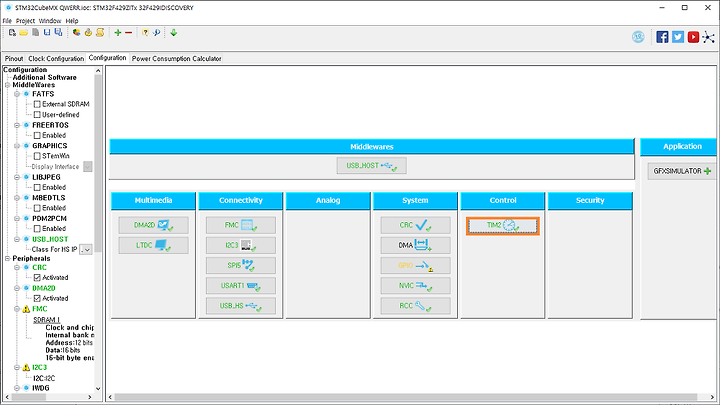Open the USB_HS configuration button
The image size is (720, 405).
241,306
